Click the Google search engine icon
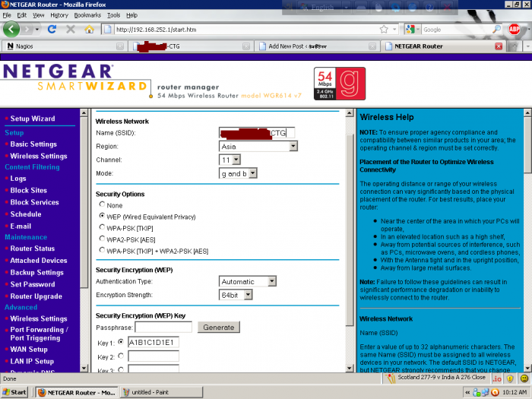This screenshot has height=399, width=532. click(410, 30)
